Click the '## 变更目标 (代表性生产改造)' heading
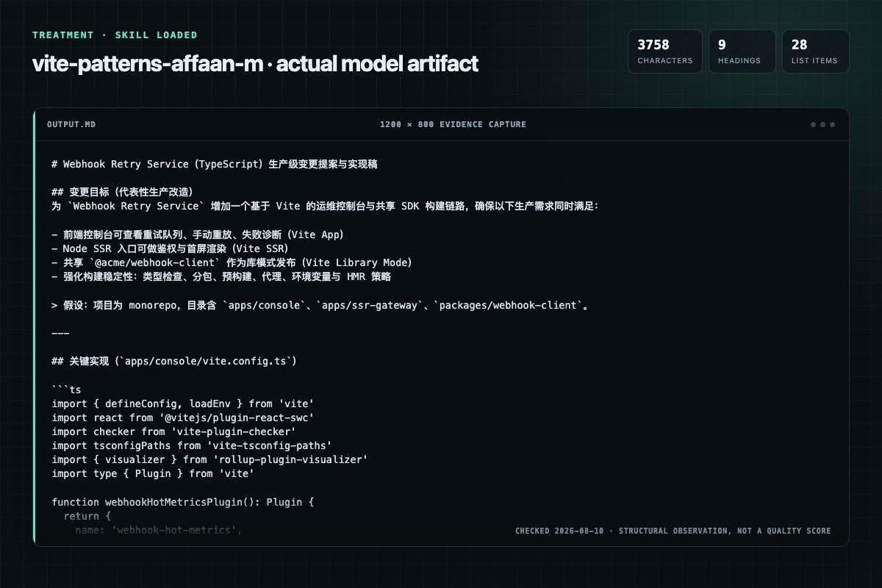Image resolution: width=882 pixels, height=588 pixels. point(123,193)
